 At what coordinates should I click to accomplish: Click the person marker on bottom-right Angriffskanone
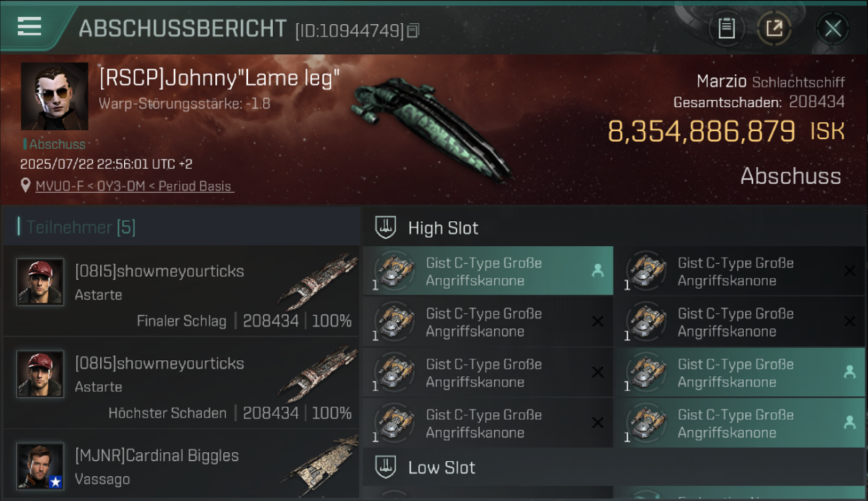[849, 422]
